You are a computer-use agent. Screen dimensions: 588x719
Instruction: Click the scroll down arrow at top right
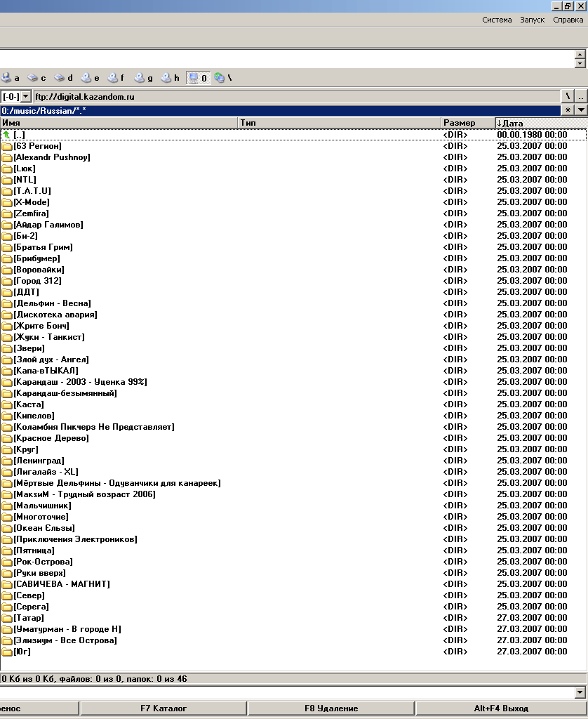point(580,63)
